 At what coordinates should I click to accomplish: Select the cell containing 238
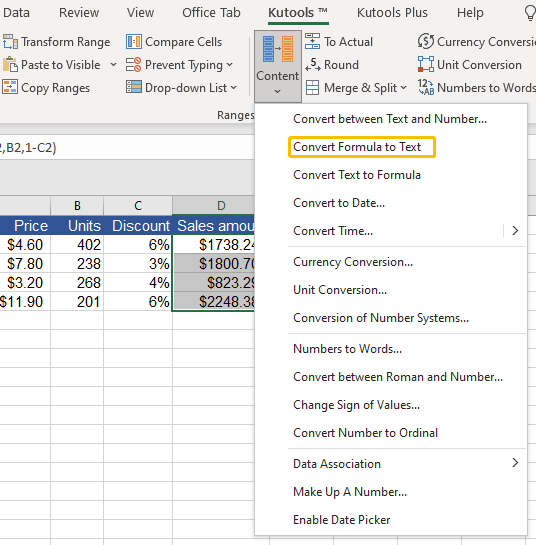point(77,263)
